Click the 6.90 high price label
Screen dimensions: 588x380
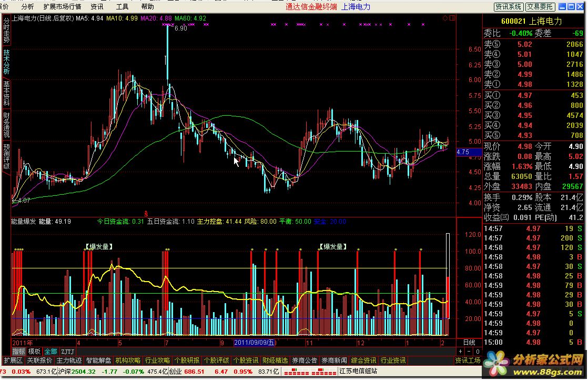[x=181, y=28]
